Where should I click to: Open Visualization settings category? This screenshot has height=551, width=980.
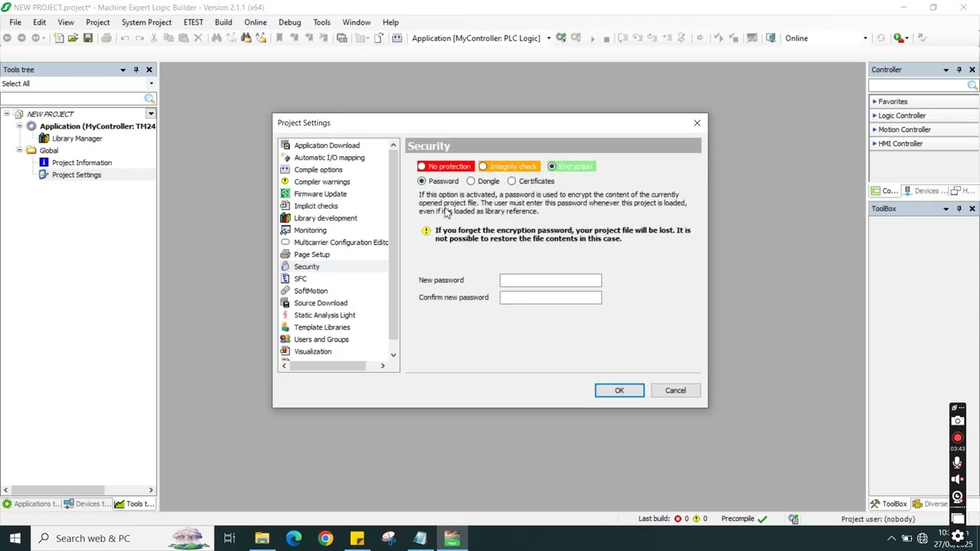click(312, 352)
